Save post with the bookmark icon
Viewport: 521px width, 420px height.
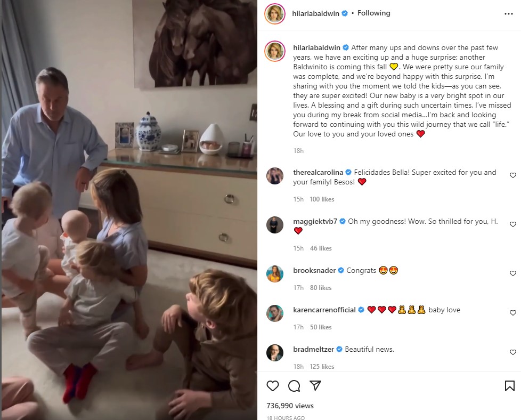[509, 386]
